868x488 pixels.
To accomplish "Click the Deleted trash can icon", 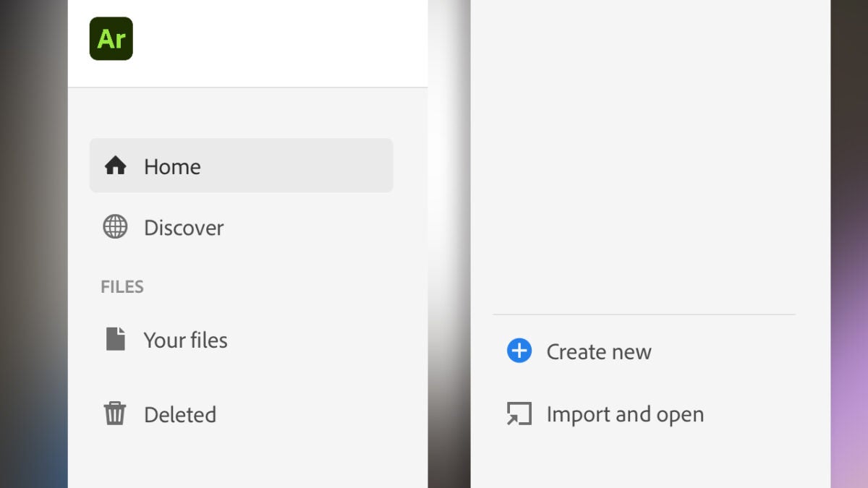I will 115,414.
